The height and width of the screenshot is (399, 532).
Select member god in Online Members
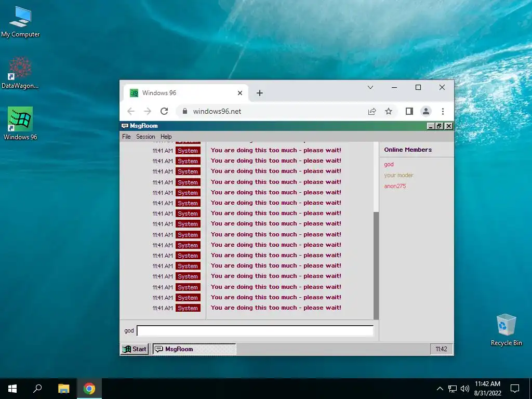click(389, 165)
